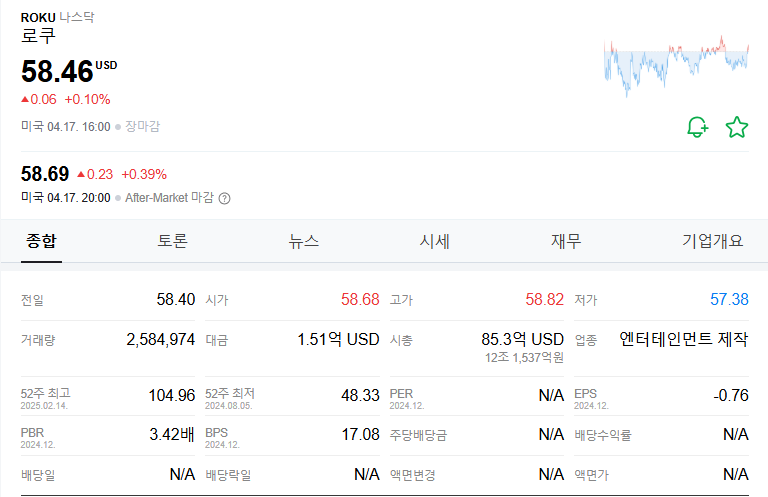Click the day low value 57.38
Viewport: 768px width, 497px height.
[x=729, y=299]
